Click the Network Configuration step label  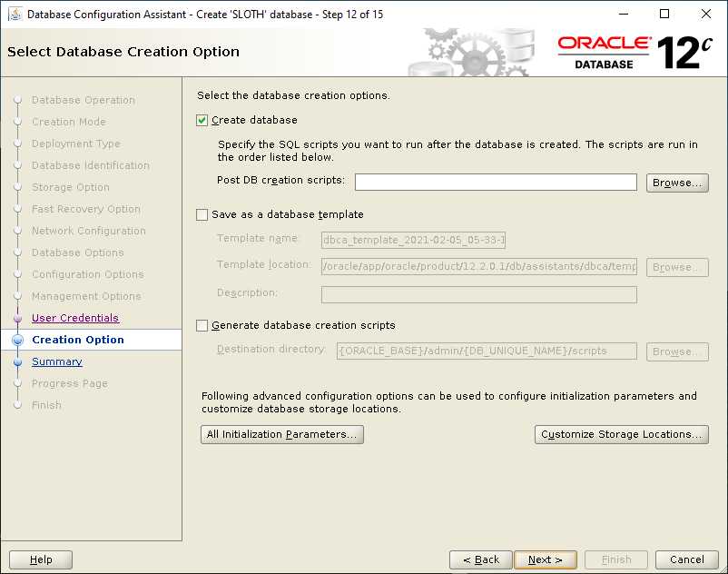coord(89,232)
